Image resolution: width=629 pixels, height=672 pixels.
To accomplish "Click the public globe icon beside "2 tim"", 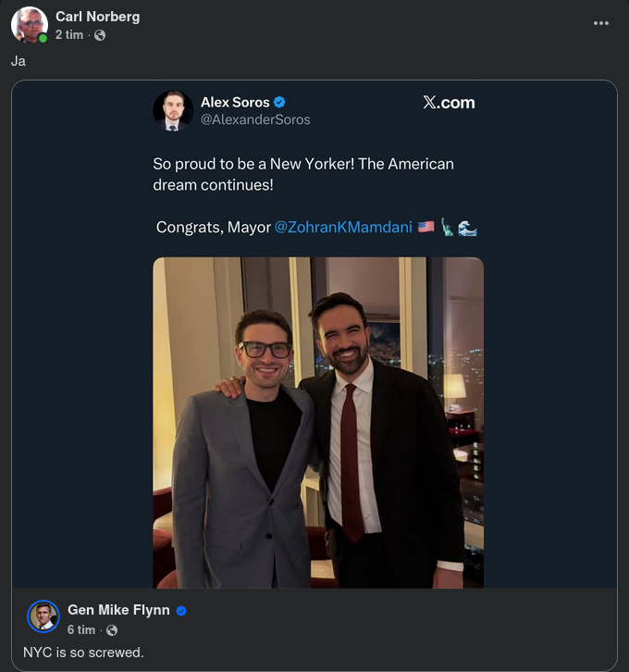I will [x=100, y=35].
